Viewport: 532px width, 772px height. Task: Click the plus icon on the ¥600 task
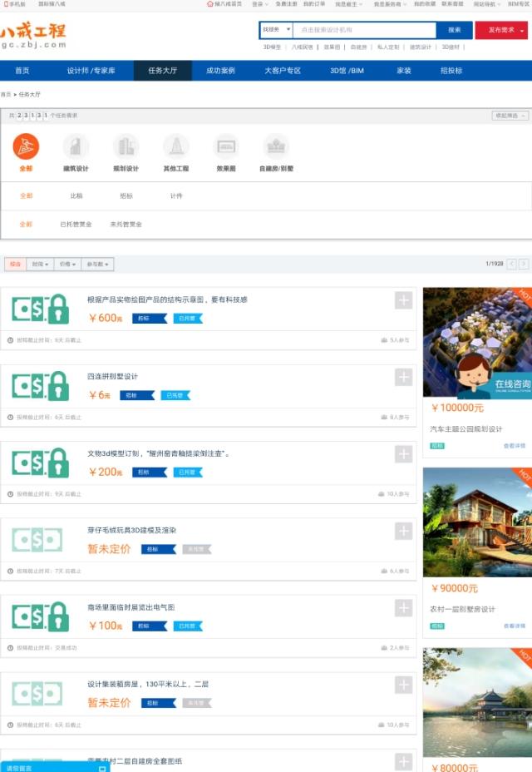[403, 300]
